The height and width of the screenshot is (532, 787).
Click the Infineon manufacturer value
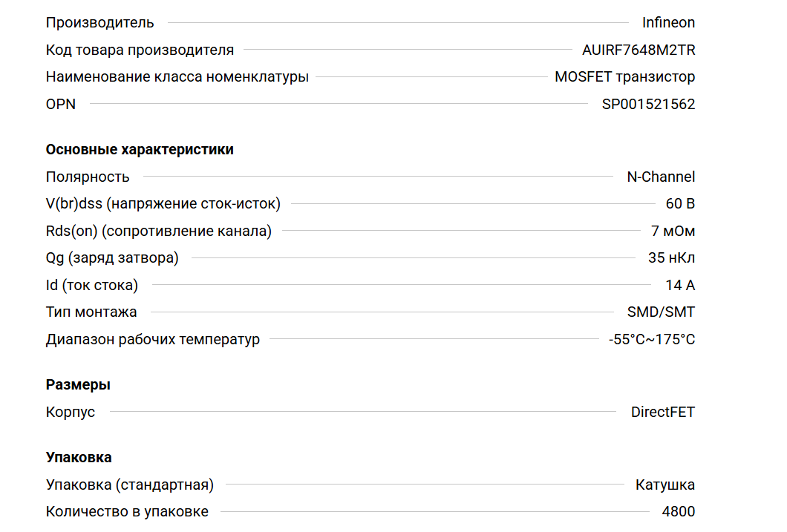pyautogui.click(x=668, y=22)
